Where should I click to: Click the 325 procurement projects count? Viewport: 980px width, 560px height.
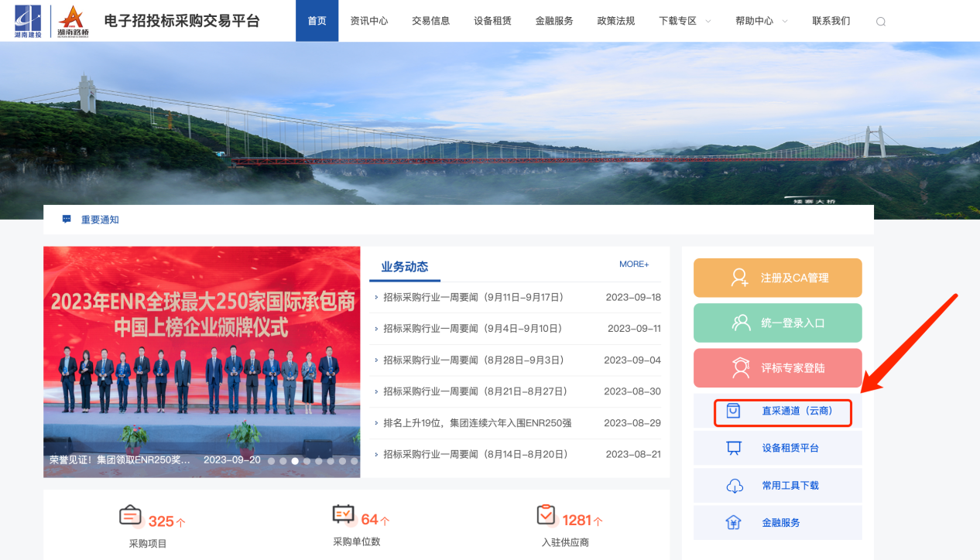161,521
